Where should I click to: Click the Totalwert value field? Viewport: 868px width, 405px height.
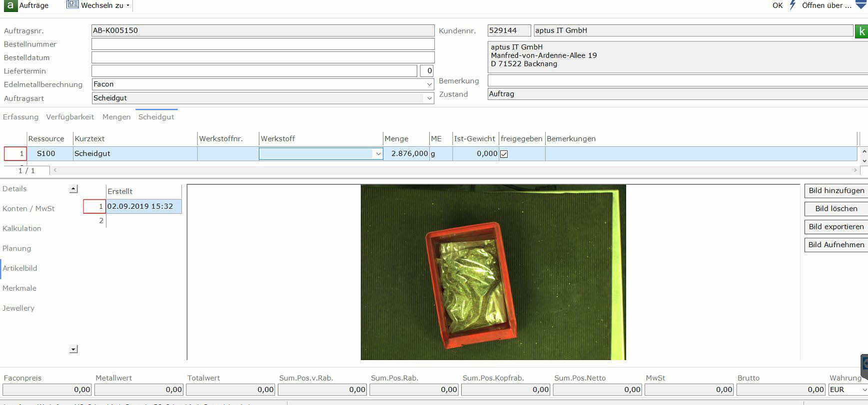[231, 390]
